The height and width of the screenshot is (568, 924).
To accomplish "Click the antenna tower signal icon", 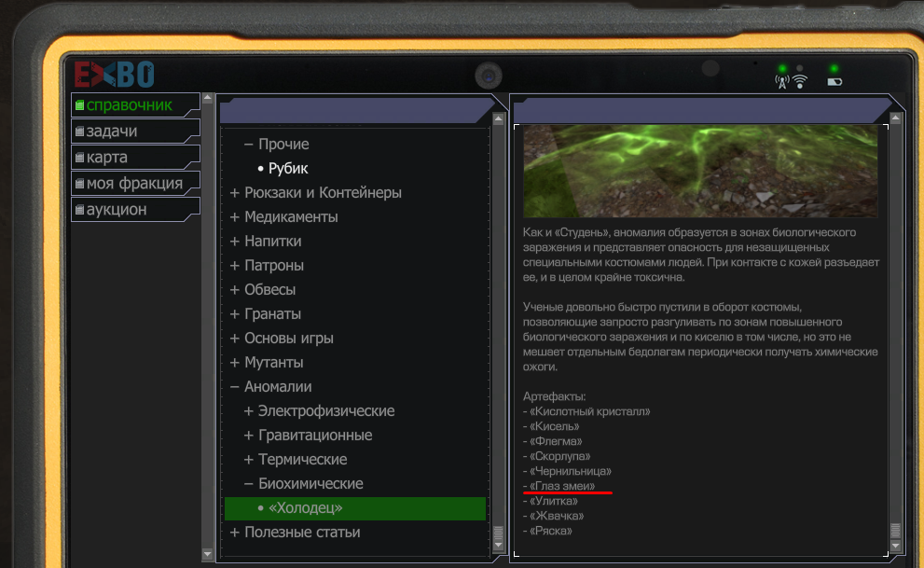I will tap(782, 82).
